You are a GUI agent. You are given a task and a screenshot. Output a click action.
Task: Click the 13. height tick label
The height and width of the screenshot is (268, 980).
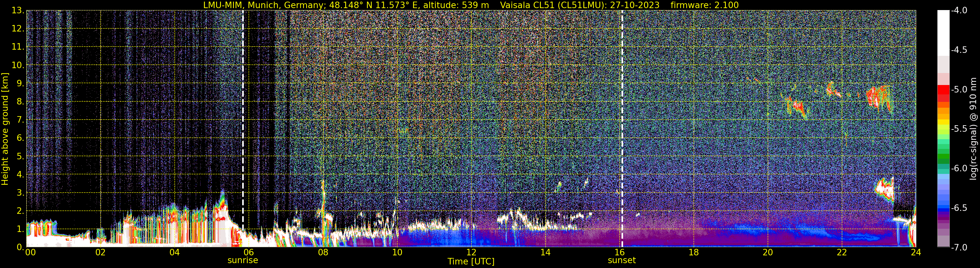tap(18, 11)
